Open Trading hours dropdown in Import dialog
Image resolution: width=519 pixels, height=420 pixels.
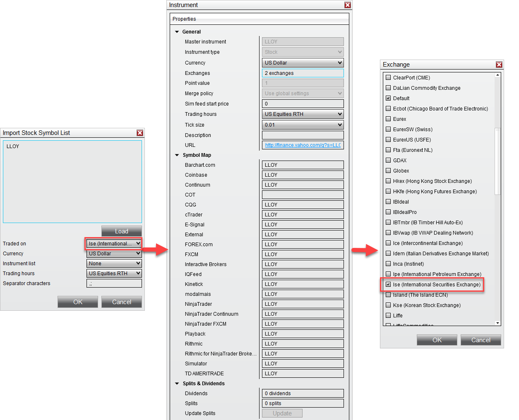pyautogui.click(x=114, y=274)
